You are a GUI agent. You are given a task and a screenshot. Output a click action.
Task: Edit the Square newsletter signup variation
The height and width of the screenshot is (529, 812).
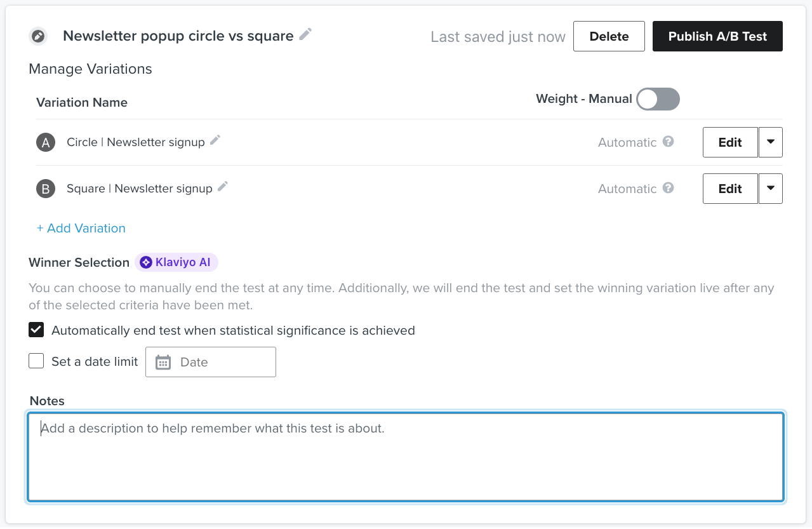click(730, 189)
